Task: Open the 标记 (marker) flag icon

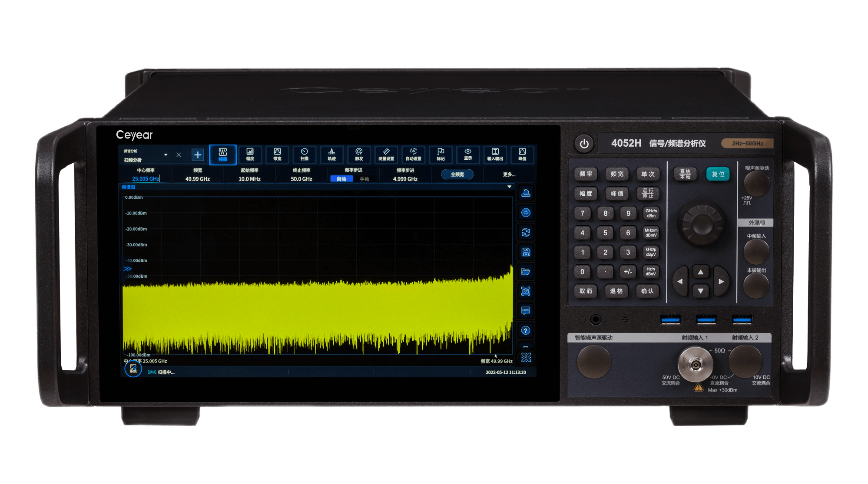Action: coord(441,154)
